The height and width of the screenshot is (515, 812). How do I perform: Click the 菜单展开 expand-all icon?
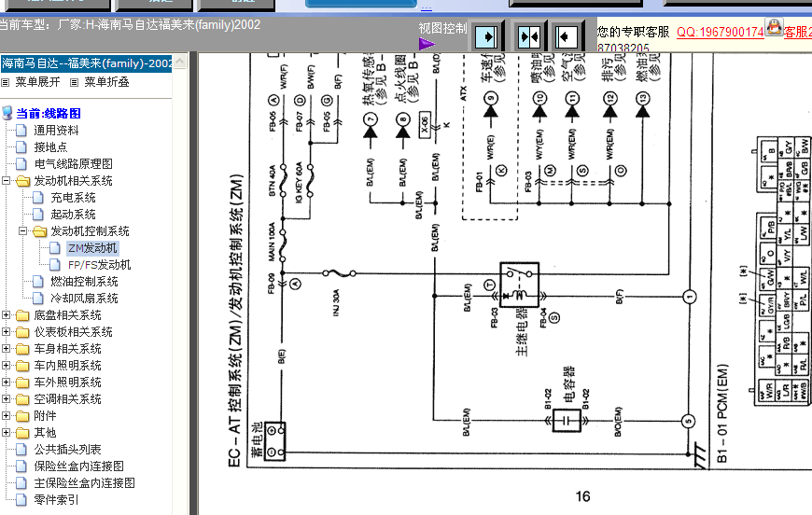6,82
